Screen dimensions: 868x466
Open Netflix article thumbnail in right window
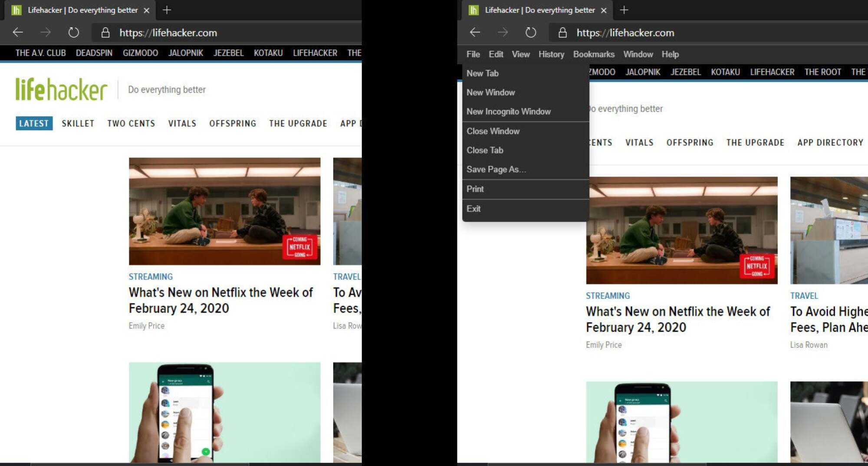681,230
